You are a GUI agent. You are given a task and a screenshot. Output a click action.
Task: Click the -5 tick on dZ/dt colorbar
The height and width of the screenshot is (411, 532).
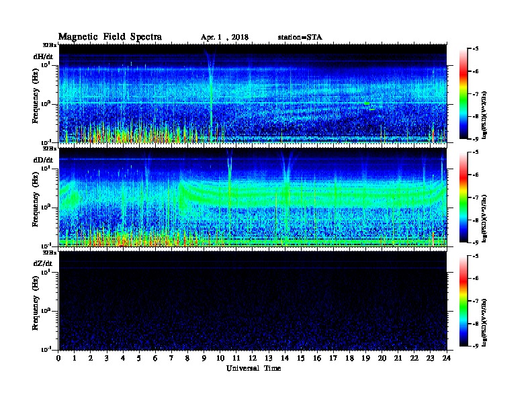pos(475,256)
